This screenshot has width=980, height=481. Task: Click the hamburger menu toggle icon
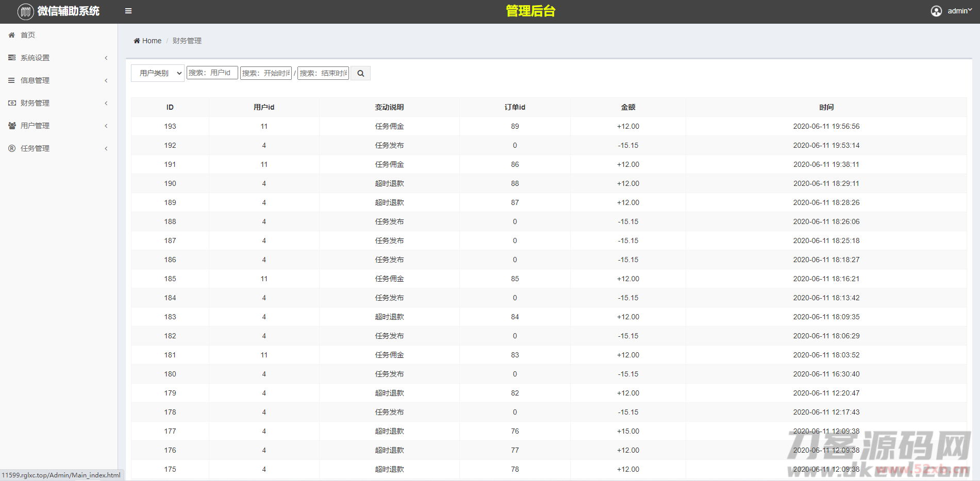pos(128,11)
